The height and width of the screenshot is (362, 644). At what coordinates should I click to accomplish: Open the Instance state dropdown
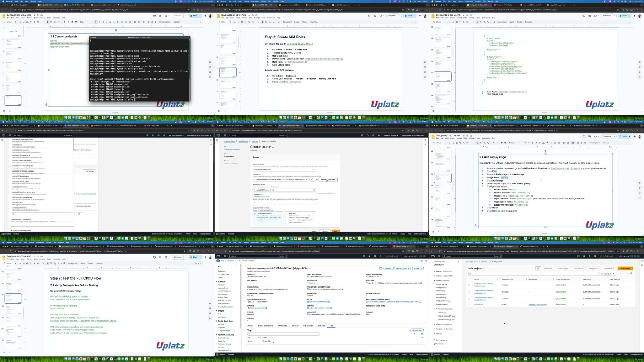tap(402, 268)
